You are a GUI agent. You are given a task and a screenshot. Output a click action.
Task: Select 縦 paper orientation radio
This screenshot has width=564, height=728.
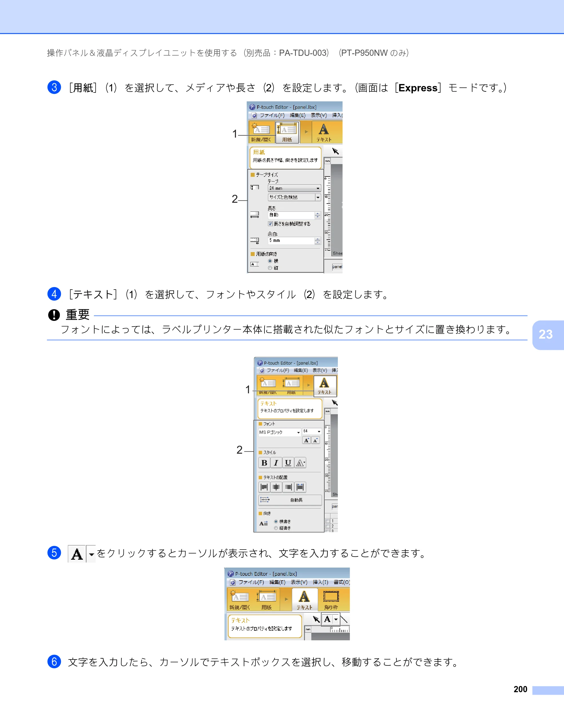[270, 268]
